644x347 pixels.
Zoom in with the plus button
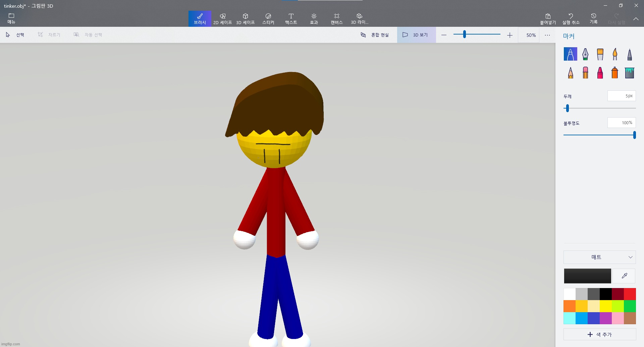tap(510, 35)
